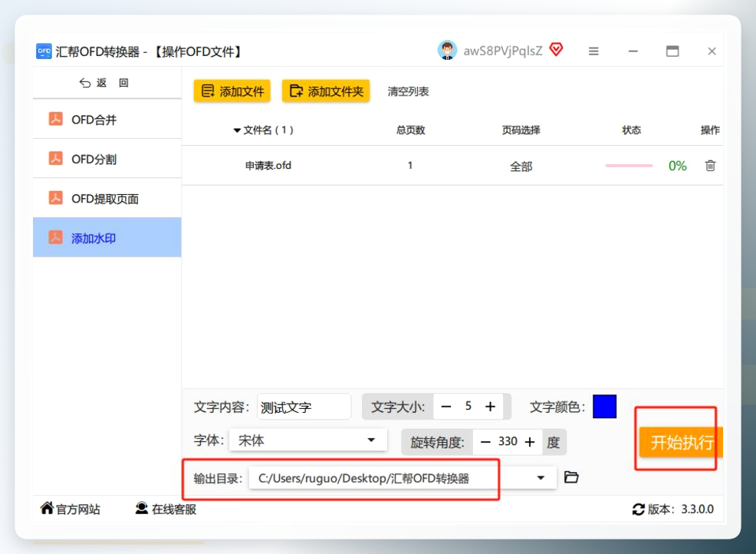The width and height of the screenshot is (756, 554).
Task: Browse output folder with the folder icon
Action: [571, 477]
